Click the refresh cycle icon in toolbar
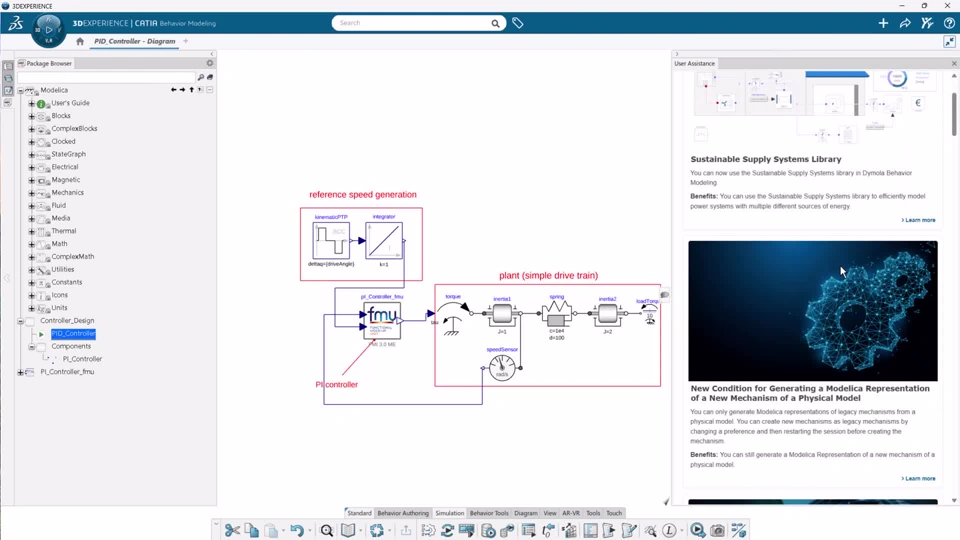Image resolution: width=960 pixels, height=540 pixels. [448, 530]
